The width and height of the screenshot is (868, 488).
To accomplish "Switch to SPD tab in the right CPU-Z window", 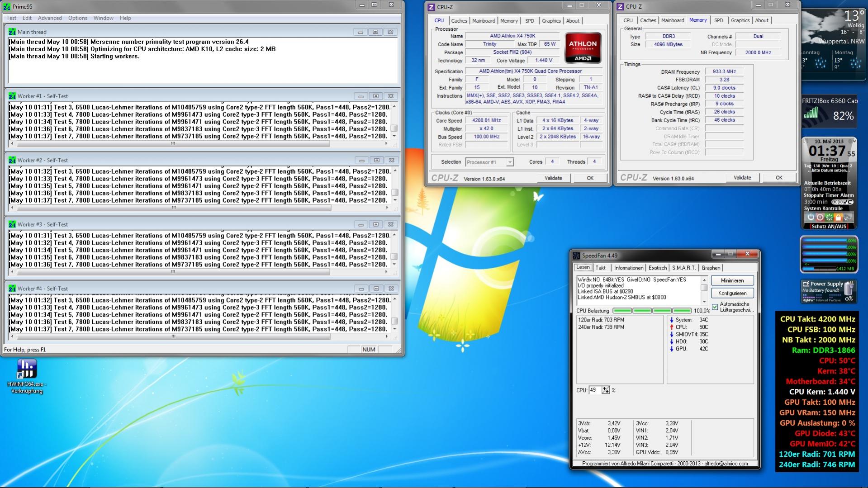I will tap(718, 20).
